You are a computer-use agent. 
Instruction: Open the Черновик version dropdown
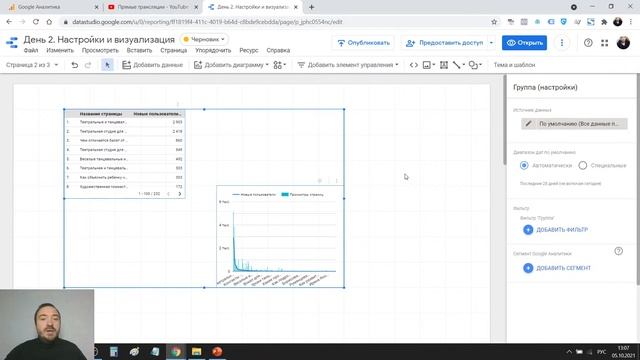pyautogui.click(x=204, y=39)
